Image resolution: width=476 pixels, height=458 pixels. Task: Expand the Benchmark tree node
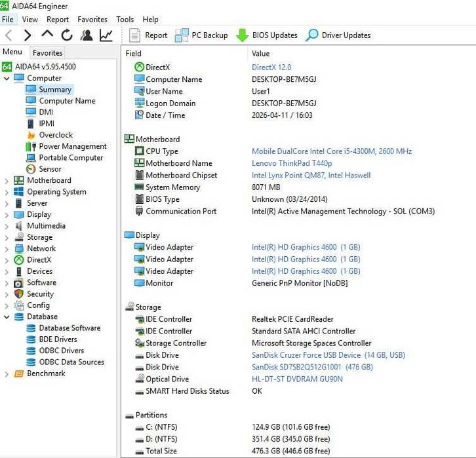[7, 374]
